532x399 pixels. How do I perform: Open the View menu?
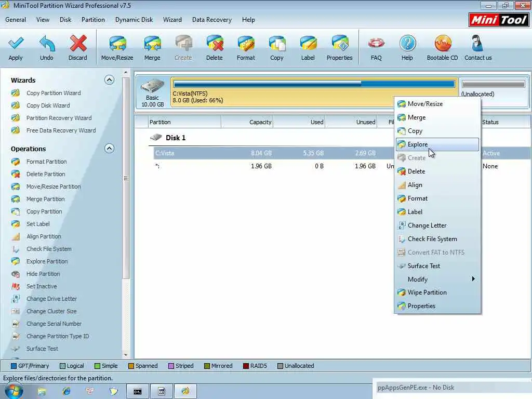click(x=43, y=20)
